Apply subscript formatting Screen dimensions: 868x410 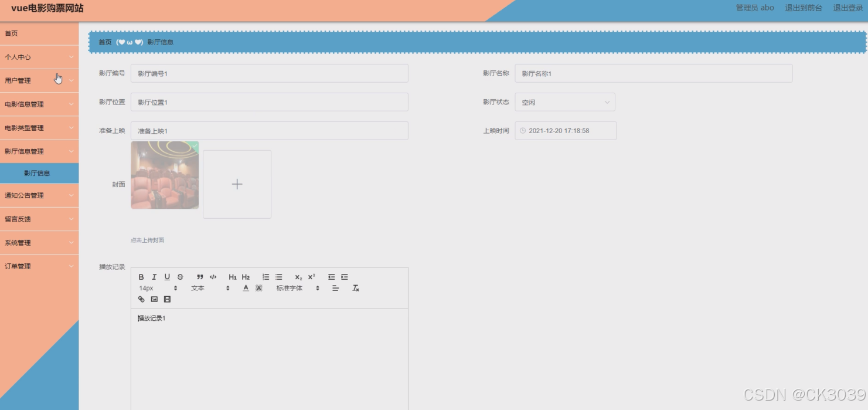(298, 277)
